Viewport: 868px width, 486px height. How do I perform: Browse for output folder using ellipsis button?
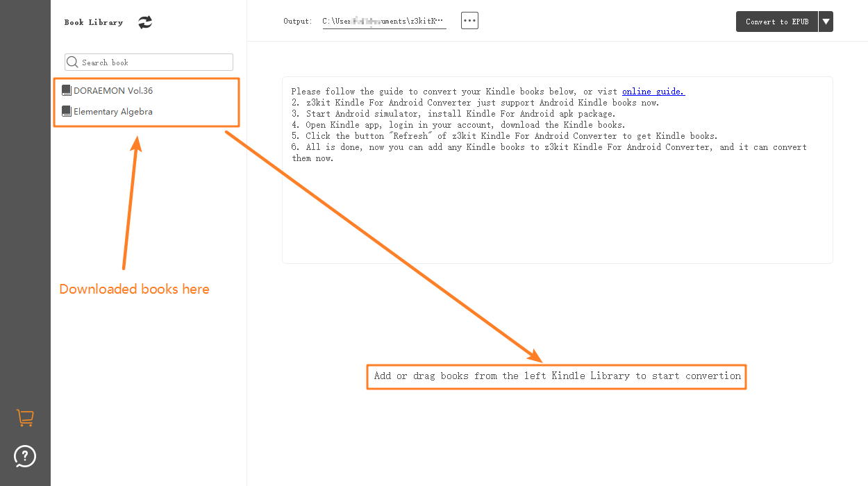pos(469,20)
